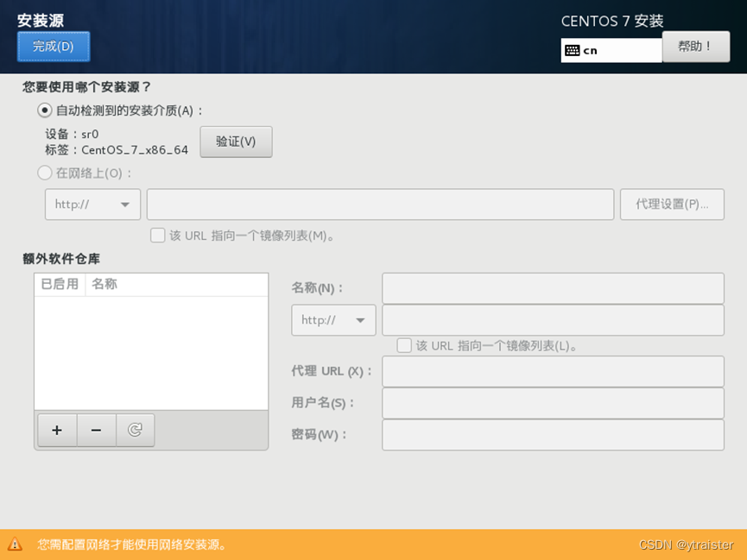Click the keyboard layout icon next to cn
The image size is (747, 560).
tap(573, 50)
